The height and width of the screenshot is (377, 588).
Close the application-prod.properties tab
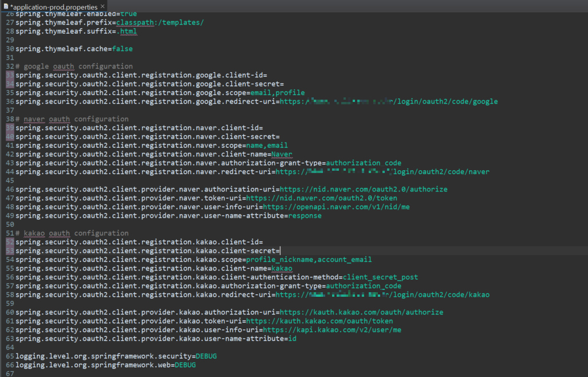(102, 6)
